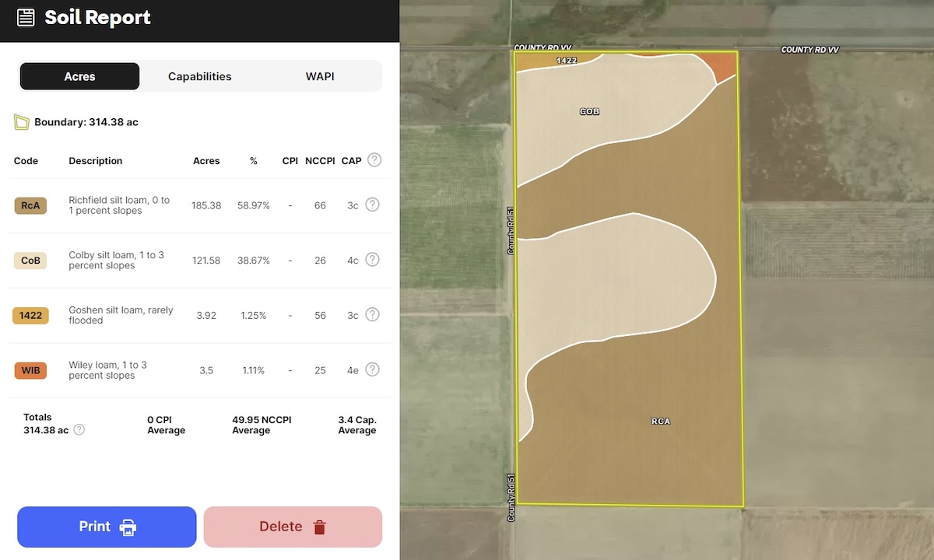Screen dimensions: 934x560
Task: Open help icon beside CAP column header
Action: tap(374, 160)
